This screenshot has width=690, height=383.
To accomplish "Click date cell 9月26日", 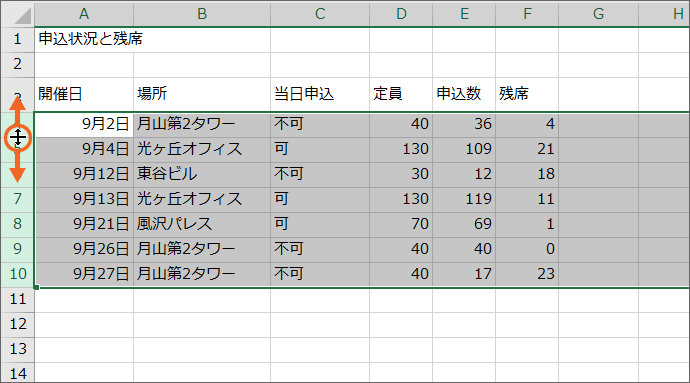I will pyautogui.click(x=84, y=249).
